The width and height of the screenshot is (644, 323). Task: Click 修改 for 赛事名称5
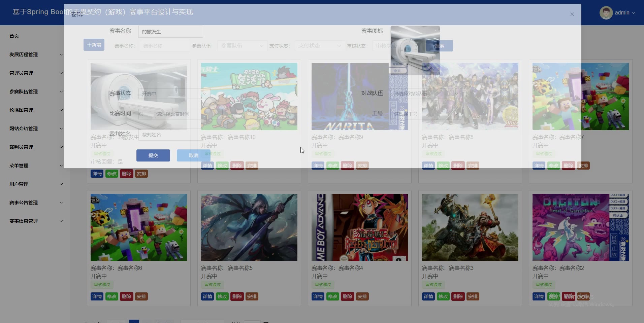[x=222, y=296]
